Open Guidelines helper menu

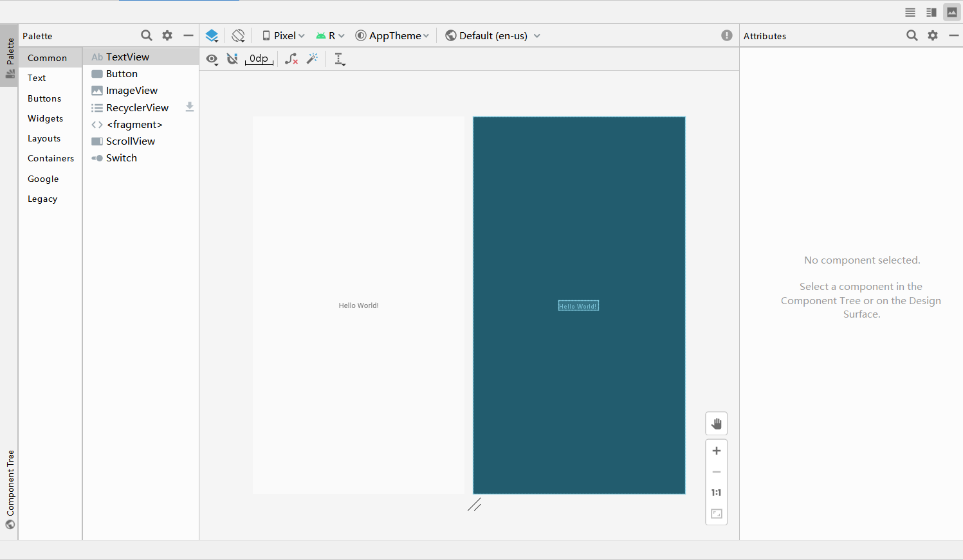pyautogui.click(x=340, y=59)
